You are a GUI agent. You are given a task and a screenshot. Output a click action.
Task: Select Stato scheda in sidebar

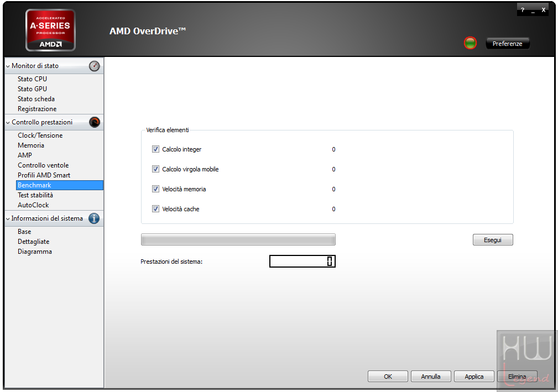(x=36, y=99)
